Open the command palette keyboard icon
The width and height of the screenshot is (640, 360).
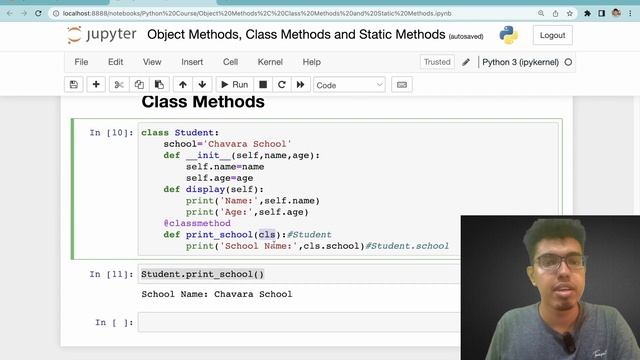(x=402, y=84)
